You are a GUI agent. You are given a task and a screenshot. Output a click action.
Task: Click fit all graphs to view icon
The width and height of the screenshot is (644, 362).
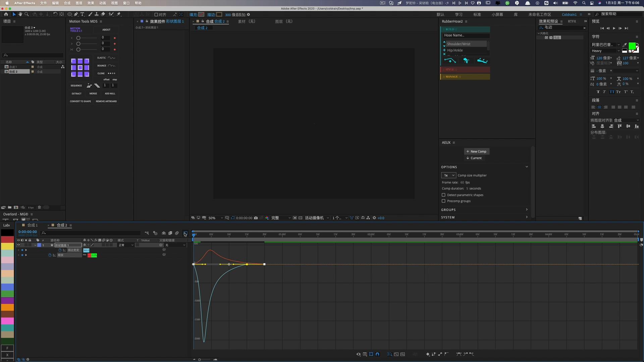click(402, 354)
